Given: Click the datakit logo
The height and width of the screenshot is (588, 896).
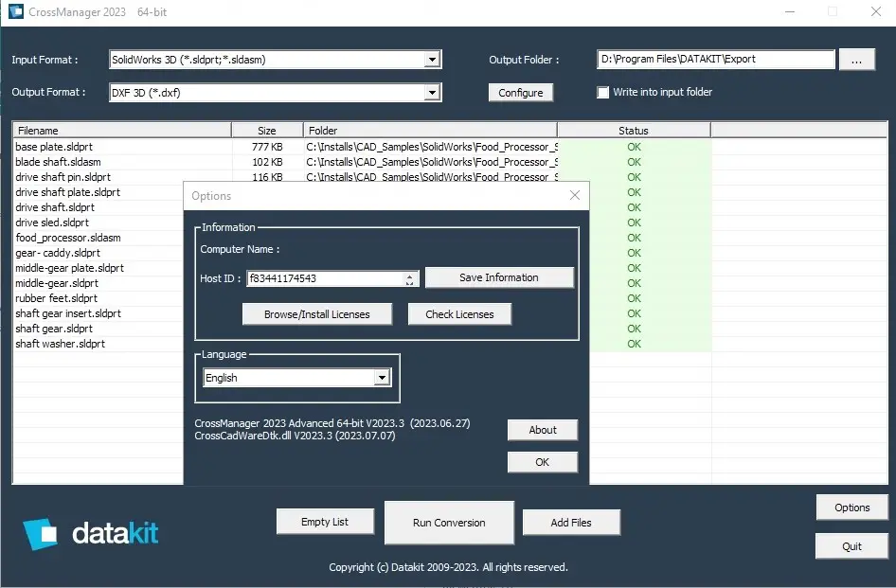Looking at the screenshot, I should point(90,534).
